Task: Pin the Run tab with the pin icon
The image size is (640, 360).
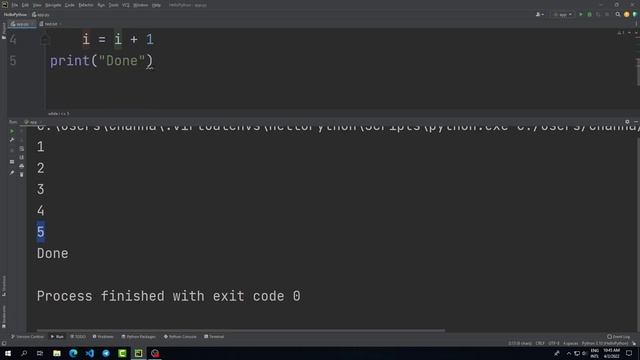Action: click(x=12, y=173)
